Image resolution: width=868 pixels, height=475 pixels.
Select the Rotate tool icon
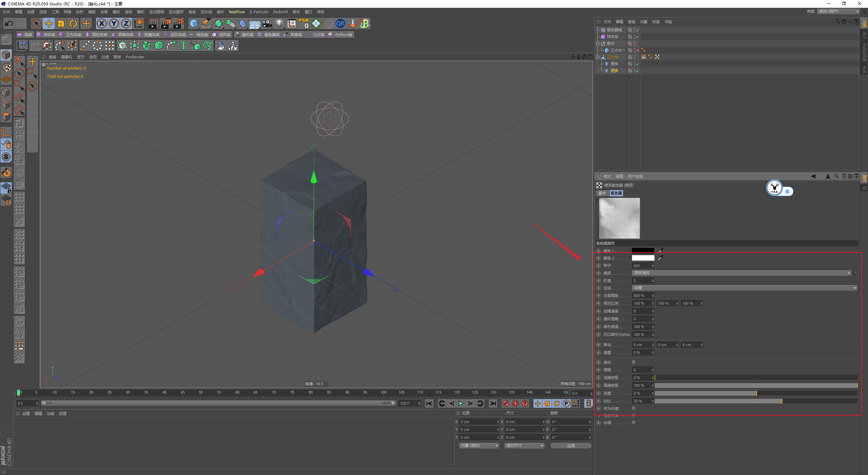pos(73,23)
